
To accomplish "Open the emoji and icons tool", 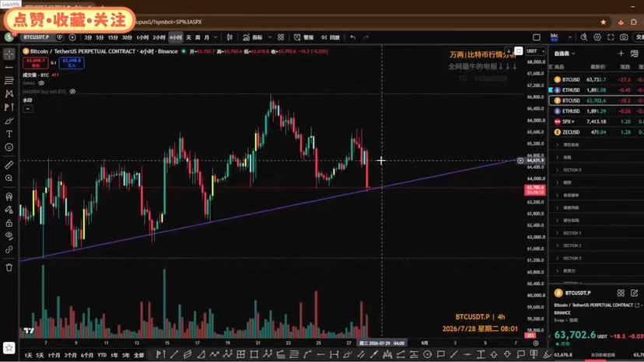I will (9, 148).
